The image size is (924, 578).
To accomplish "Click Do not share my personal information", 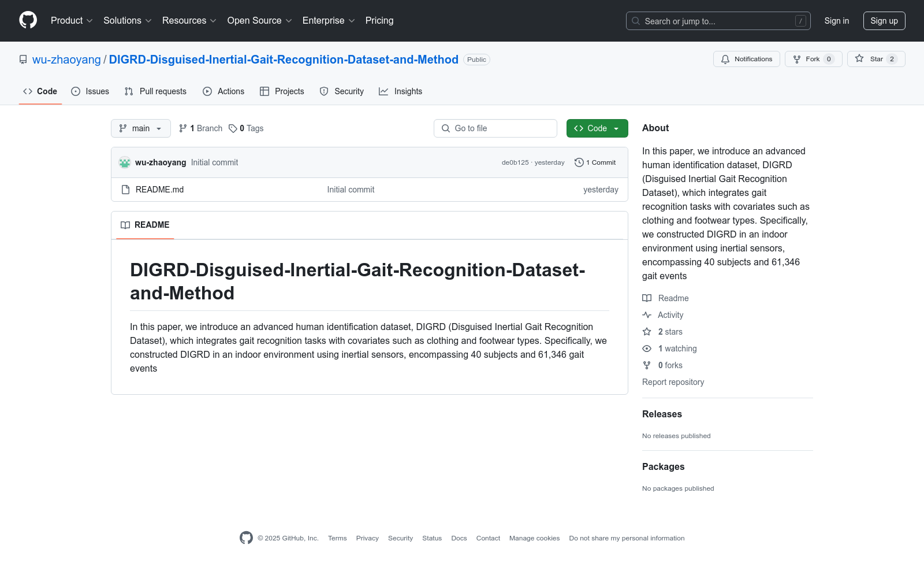I will coord(627,538).
